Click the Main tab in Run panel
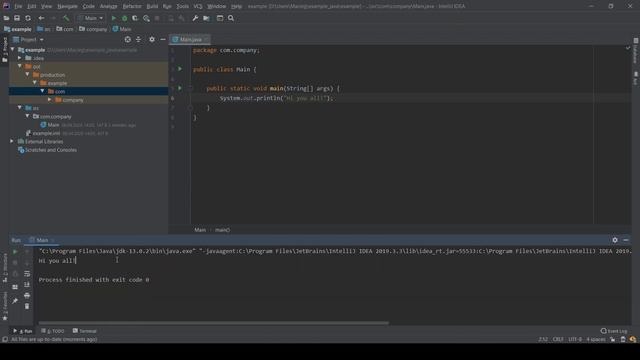 [42, 240]
